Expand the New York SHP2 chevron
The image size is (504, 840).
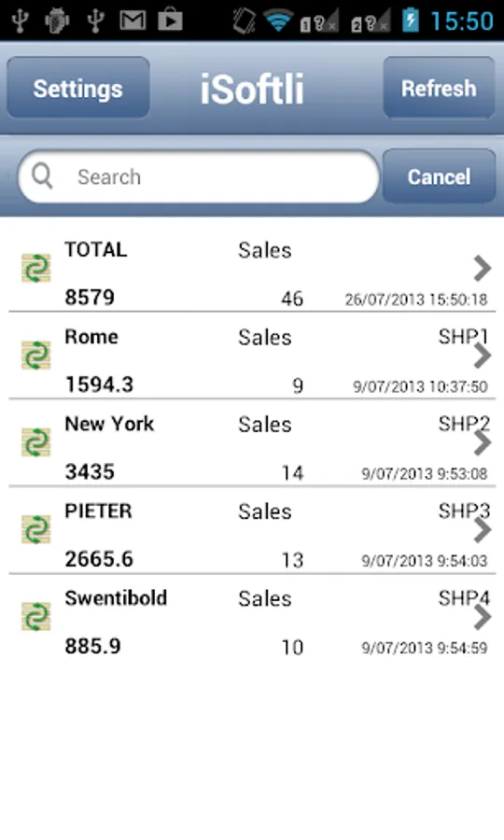pos(482,442)
